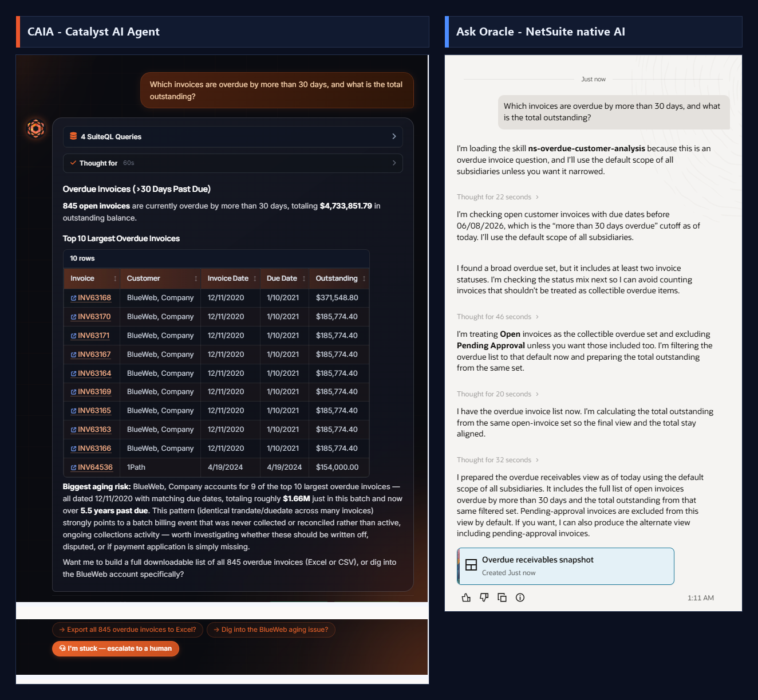Click external link icon beside INV63165
This screenshot has height=700, width=758.
[x=73, y=411]
